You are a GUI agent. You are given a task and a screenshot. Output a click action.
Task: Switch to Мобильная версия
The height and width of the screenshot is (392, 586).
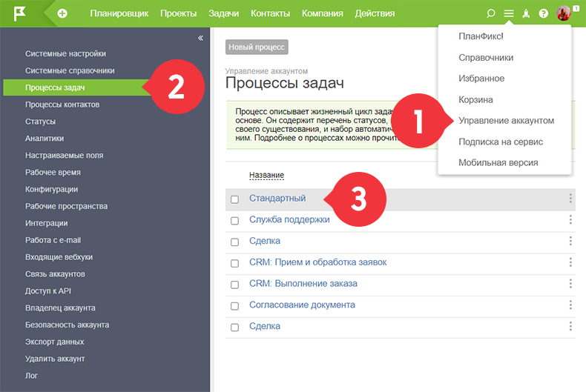tap(498, 163)
